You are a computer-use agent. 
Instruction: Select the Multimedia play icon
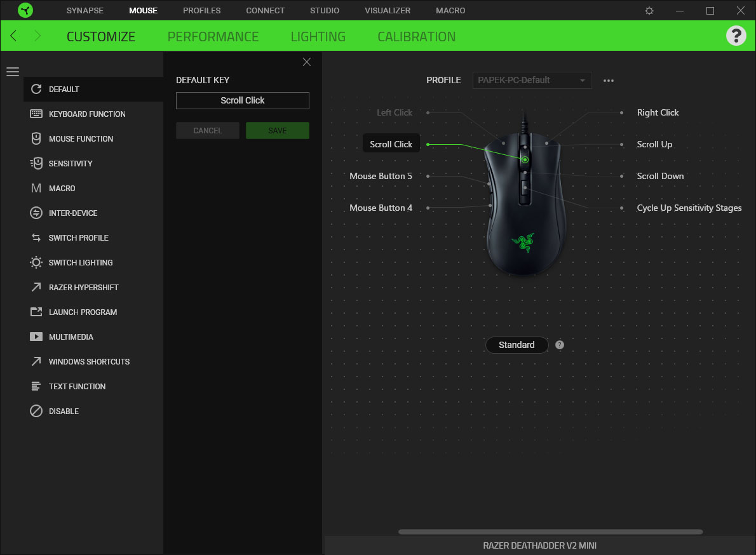36,337
